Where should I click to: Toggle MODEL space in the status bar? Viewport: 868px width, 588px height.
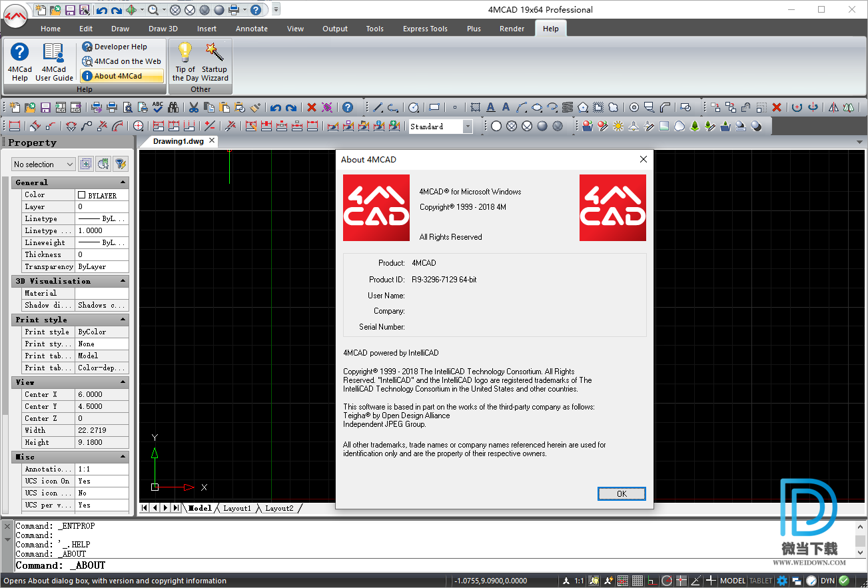[732, 581]
